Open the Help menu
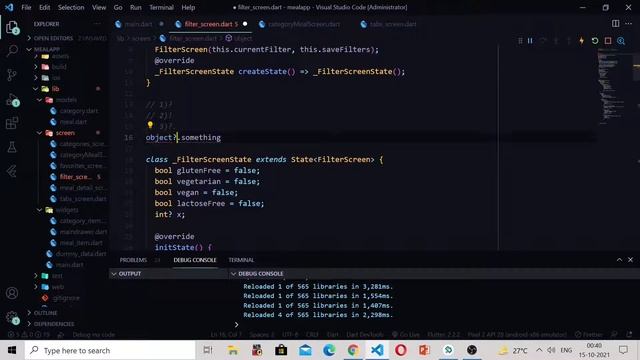The height and width of the screenshot is (360, 640). pyautogui.click(x=188, y=7)
